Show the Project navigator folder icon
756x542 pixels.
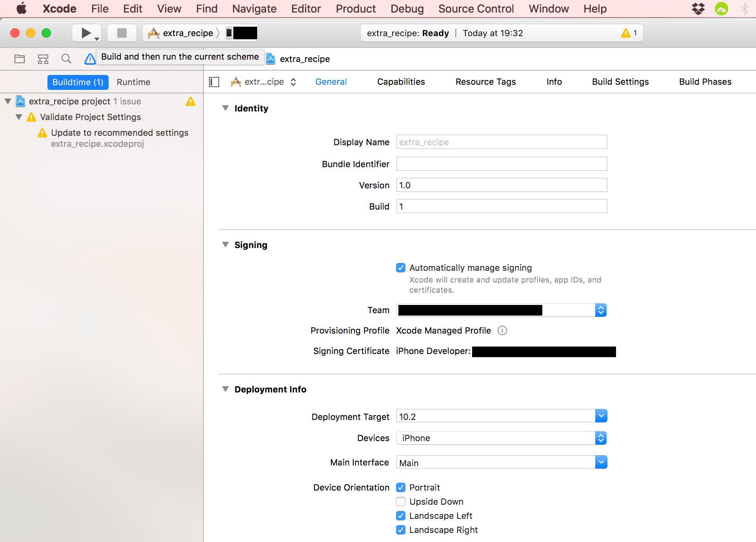pos(20,59)
